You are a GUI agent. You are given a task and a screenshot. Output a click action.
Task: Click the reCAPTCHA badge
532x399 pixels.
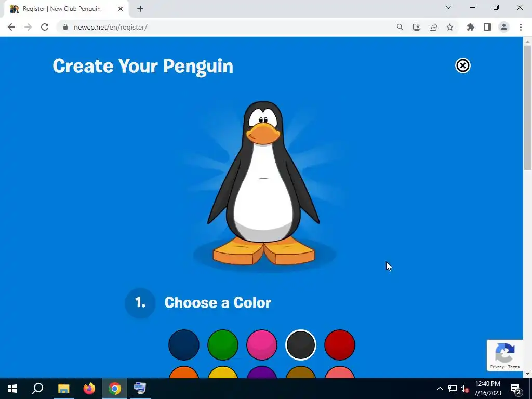tap(505, 355)
